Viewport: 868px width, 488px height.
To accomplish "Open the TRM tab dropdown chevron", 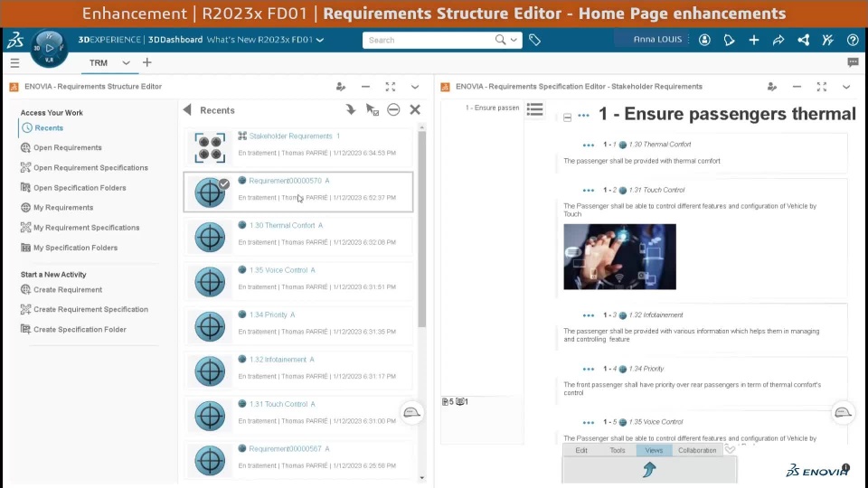I will click(127, 62).
